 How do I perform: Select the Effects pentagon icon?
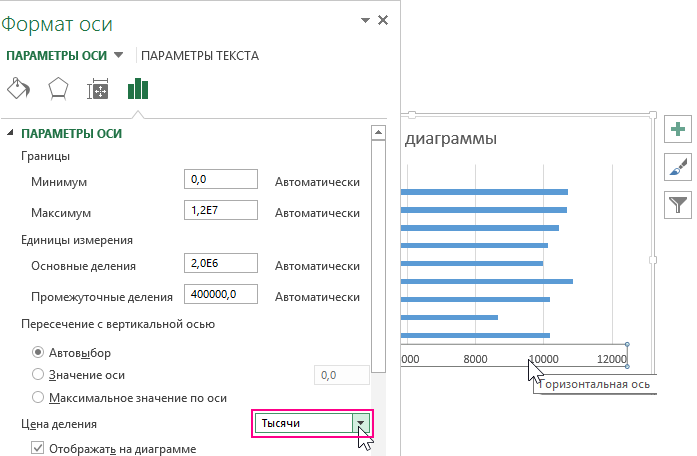click(x=58, y=89)
